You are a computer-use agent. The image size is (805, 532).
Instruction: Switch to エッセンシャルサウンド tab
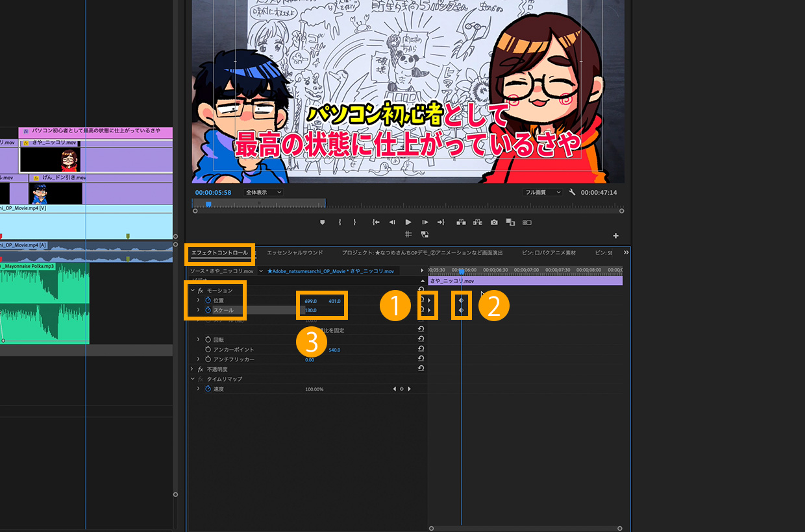295,252
